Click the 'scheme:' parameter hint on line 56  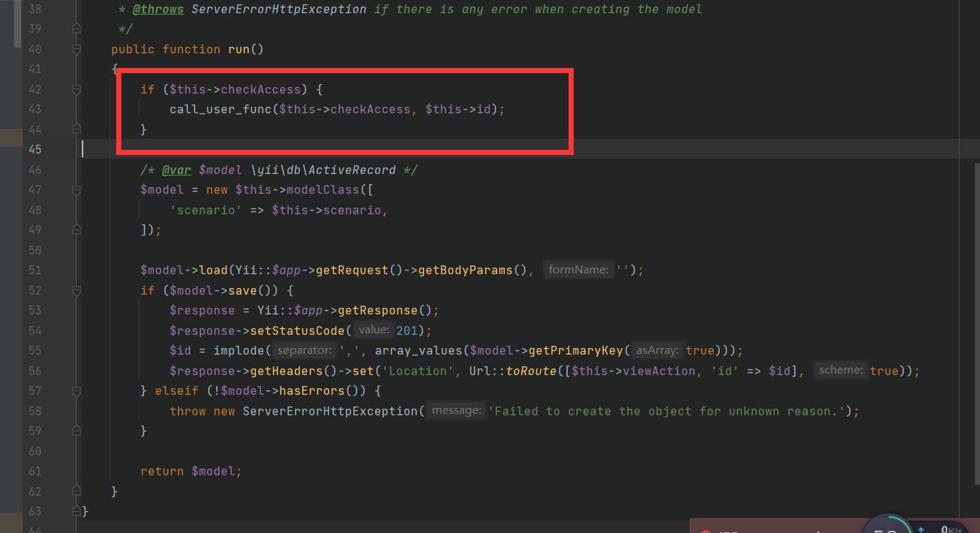coord(840,371)
